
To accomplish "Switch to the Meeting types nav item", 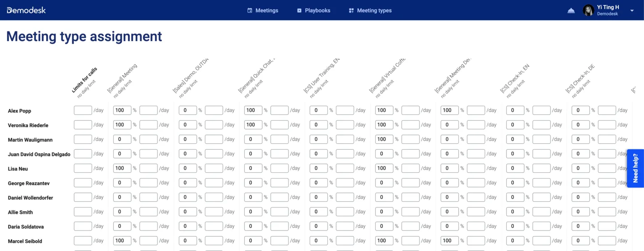I will pos(370,10).
